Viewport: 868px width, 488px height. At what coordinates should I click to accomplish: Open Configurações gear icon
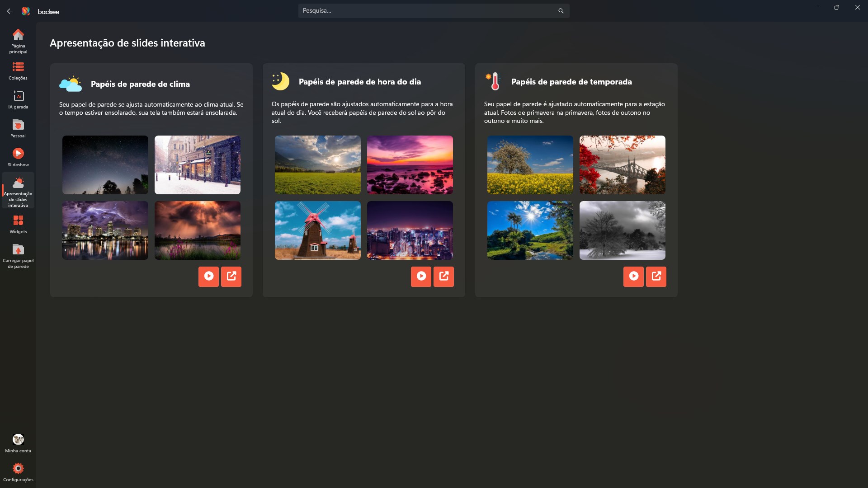(18, 468)
